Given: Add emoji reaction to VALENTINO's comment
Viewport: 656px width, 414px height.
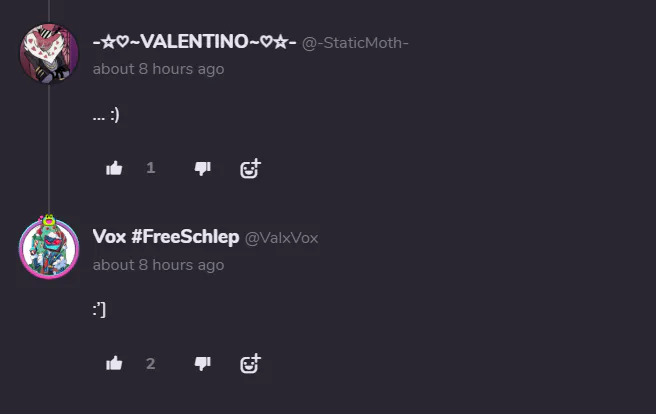Looking at the screenshot, I should coord(250,169).
